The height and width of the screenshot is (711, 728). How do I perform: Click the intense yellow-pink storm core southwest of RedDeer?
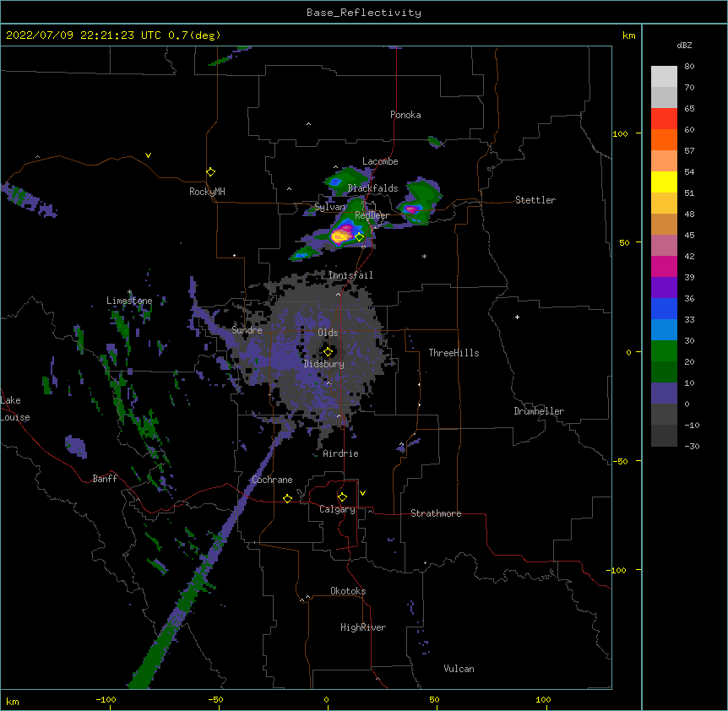point(342,234)
